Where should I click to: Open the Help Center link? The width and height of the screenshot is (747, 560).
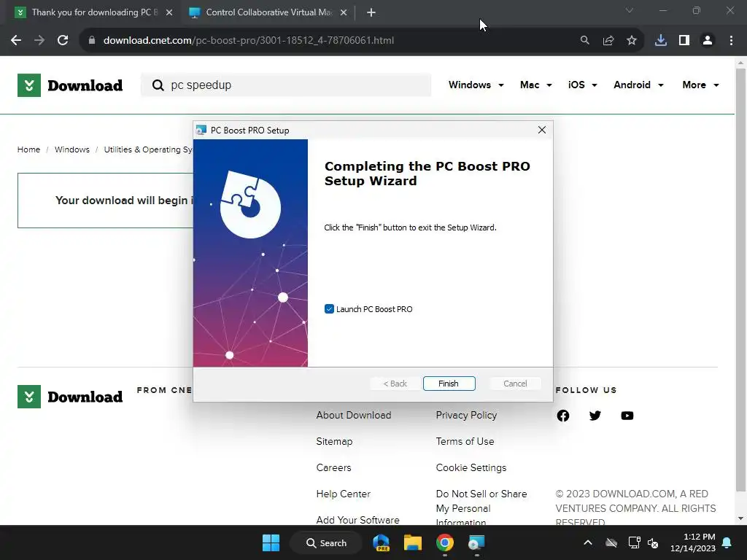point(344,494)
